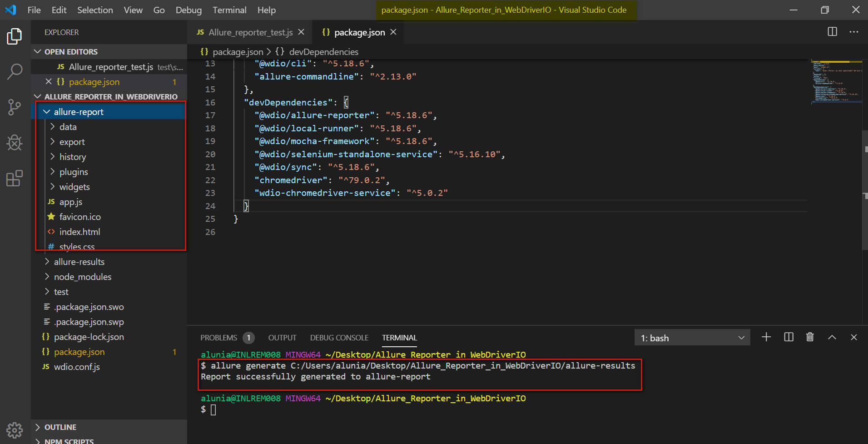Image resolution: width=868 pixels, height=444 pixels.
Task: Switch to the Output panel tab
Action: point(282,338)
